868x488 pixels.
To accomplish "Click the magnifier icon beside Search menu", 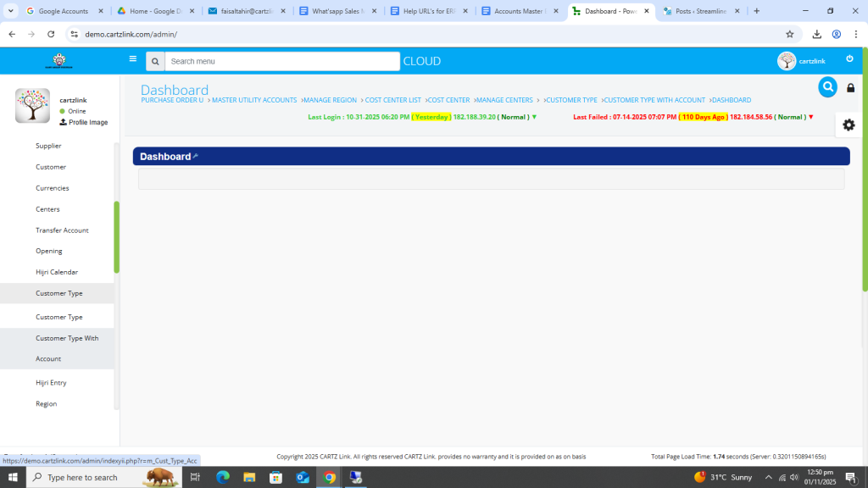I will tap(155, 61).
